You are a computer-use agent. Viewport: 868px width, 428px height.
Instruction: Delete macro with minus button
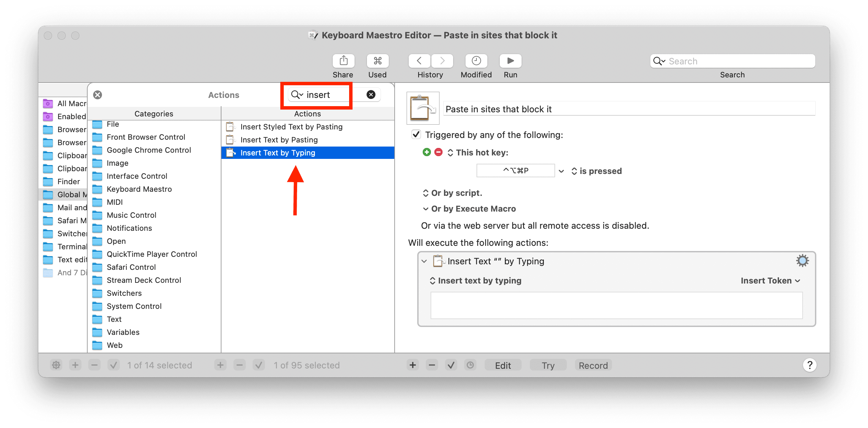click(240, 365)
